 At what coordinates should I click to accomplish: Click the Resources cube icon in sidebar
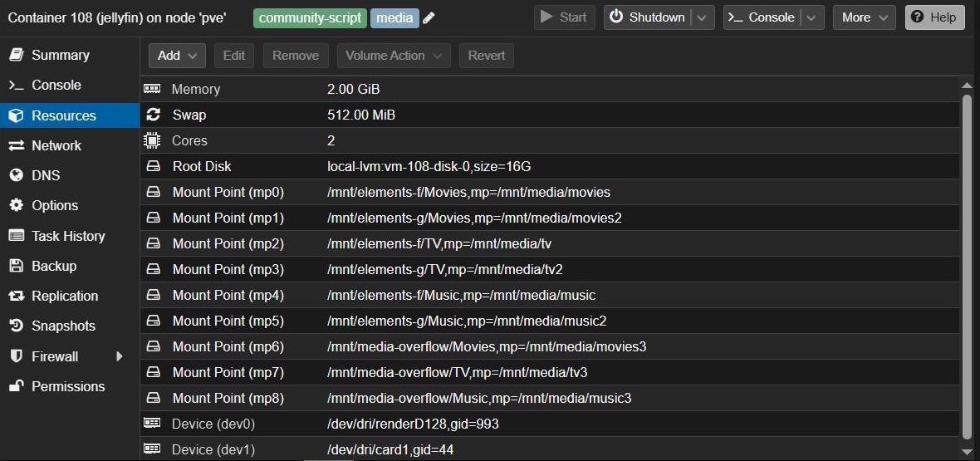pos(17,115)
